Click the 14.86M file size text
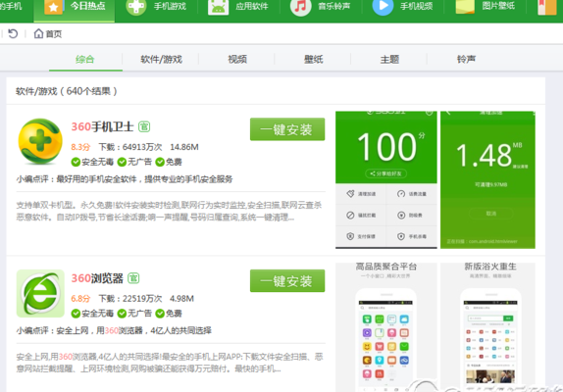The image size is (563, 392). (x=184, y=147)
